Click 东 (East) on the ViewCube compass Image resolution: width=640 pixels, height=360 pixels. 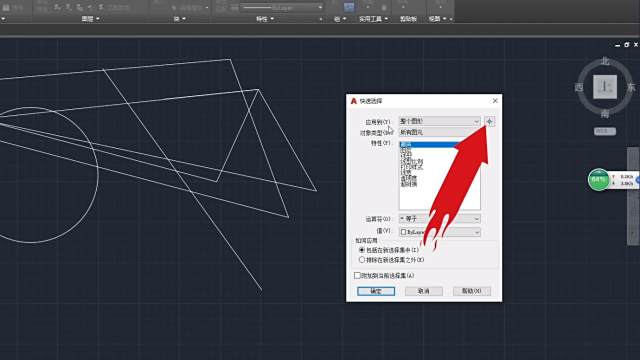click(x=631, y=87)
